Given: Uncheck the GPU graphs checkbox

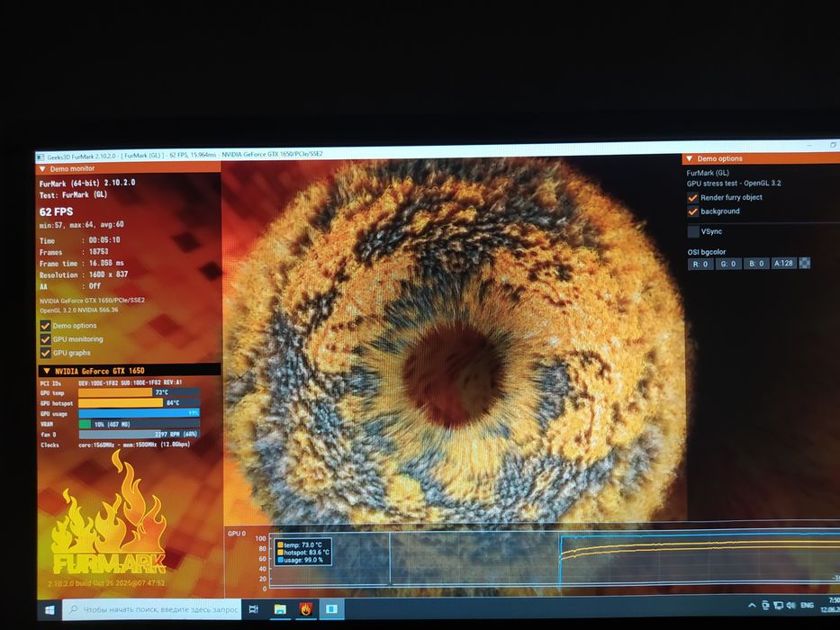Looking at the screenshot, I should point(45,353).
